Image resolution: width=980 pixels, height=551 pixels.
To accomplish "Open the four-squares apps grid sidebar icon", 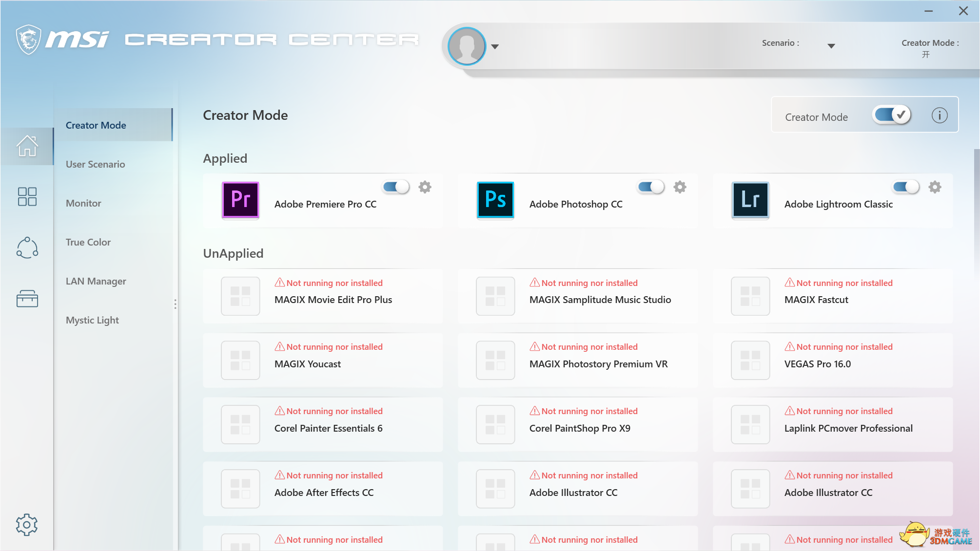I will pyautogui.click(x=27, y=196).
